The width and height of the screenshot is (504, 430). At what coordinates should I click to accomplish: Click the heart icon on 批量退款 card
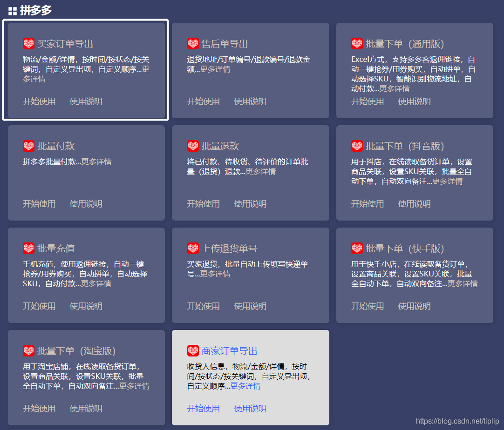point(193,146)
